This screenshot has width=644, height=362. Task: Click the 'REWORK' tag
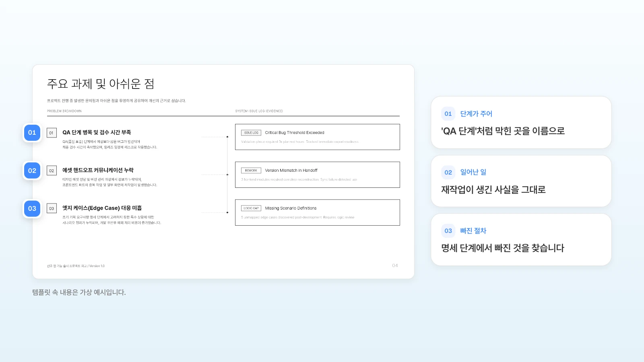[x=251, y=171]
